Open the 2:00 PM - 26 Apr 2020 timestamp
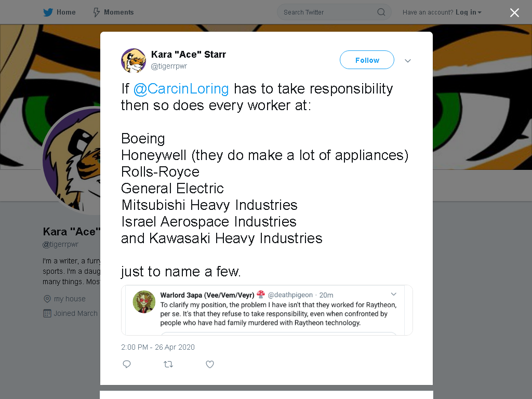Image resolution: width=532 pixels, height=399 pixels. coord(158,347)
